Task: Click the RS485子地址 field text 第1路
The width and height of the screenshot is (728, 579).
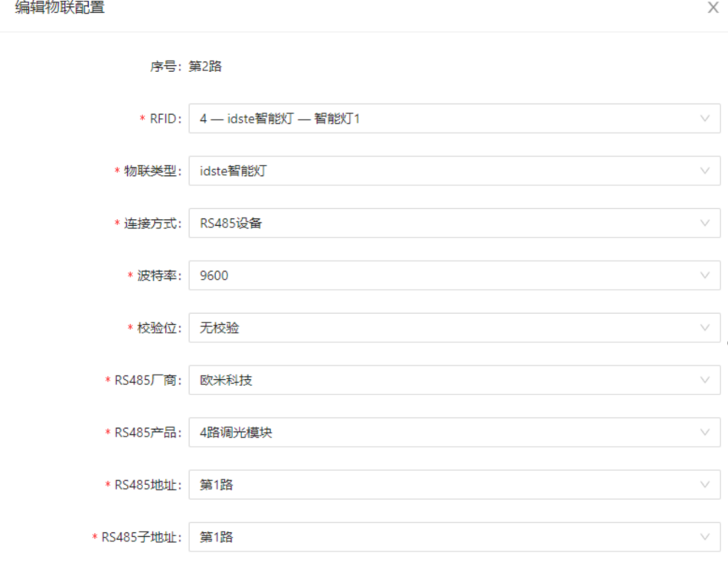Action: 217,537
